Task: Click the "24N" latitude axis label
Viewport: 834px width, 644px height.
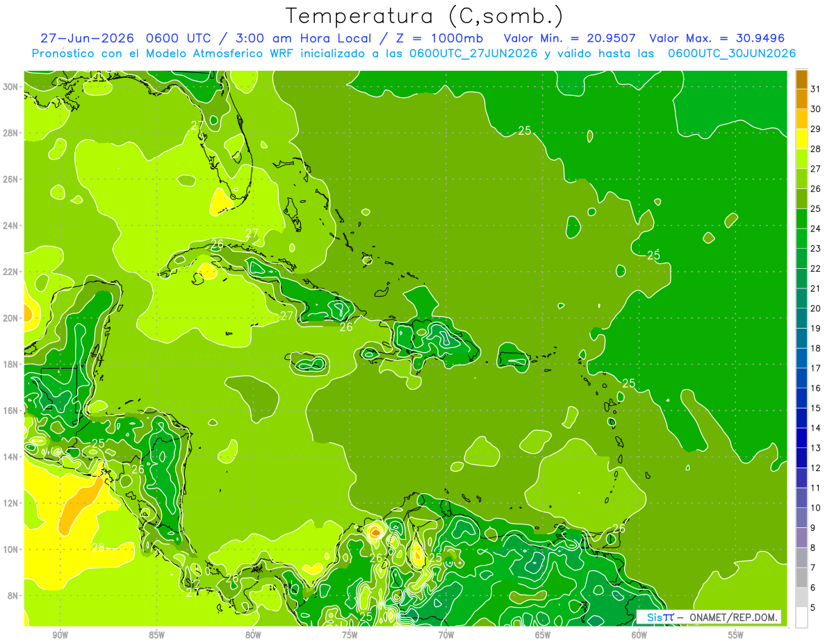Action: click(x=11, y=226)
